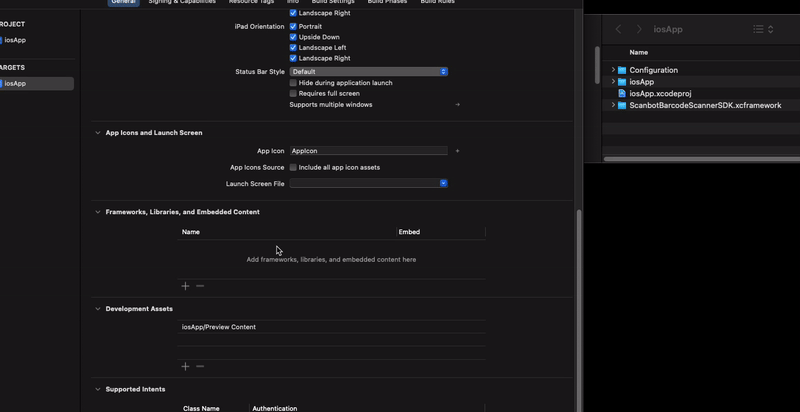Switch to the Build Settings tab
800x412 pixels.
tap(333, 2)
